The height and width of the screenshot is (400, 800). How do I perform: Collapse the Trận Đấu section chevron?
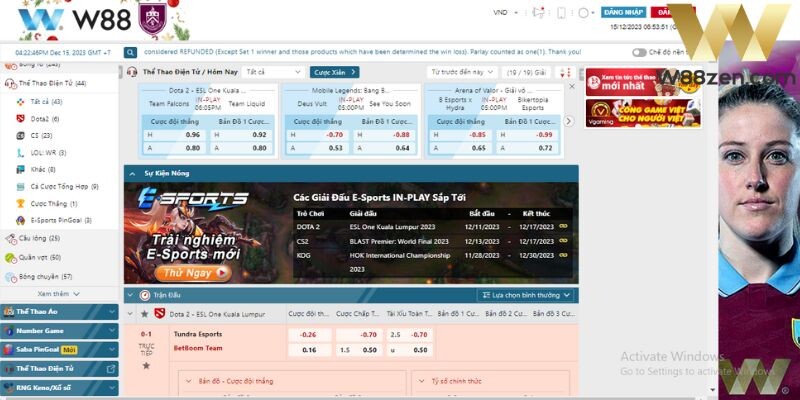[130, 295]
